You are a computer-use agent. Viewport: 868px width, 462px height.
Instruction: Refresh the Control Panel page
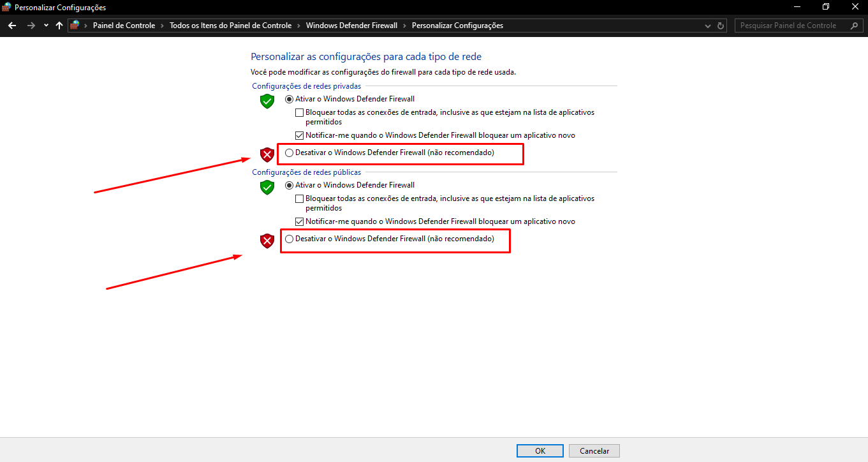coord(721,26)
